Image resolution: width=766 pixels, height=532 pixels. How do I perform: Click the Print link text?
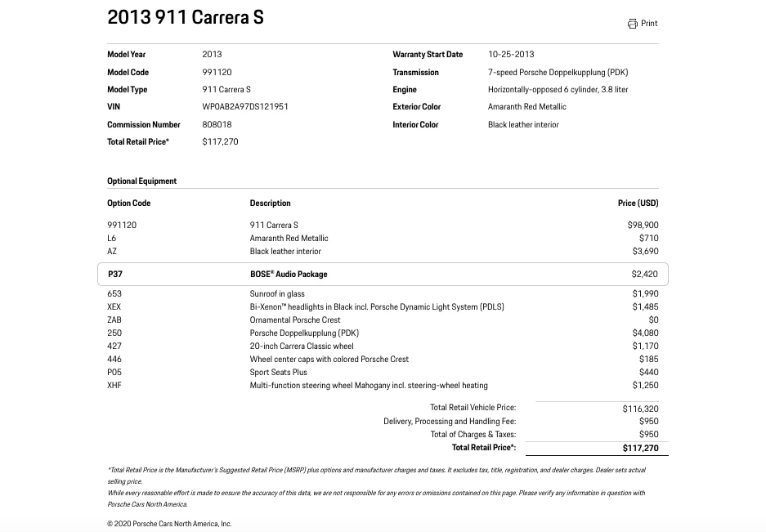pos(649,24)
